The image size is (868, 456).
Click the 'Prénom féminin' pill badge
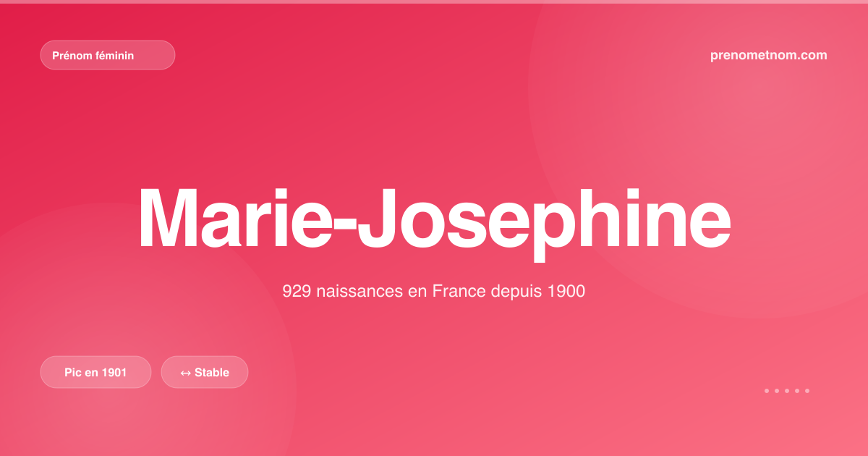[108, 55]
